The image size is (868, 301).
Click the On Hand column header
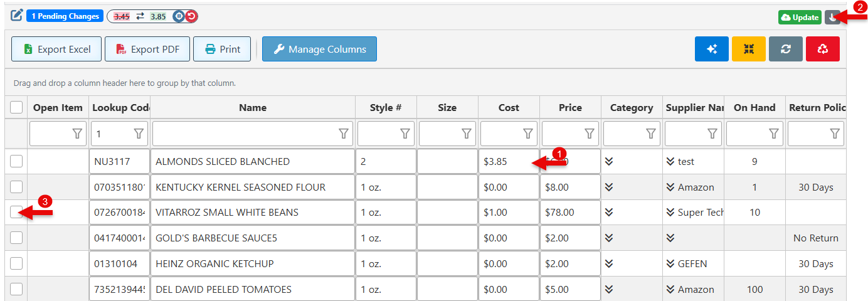click(754, 108)
